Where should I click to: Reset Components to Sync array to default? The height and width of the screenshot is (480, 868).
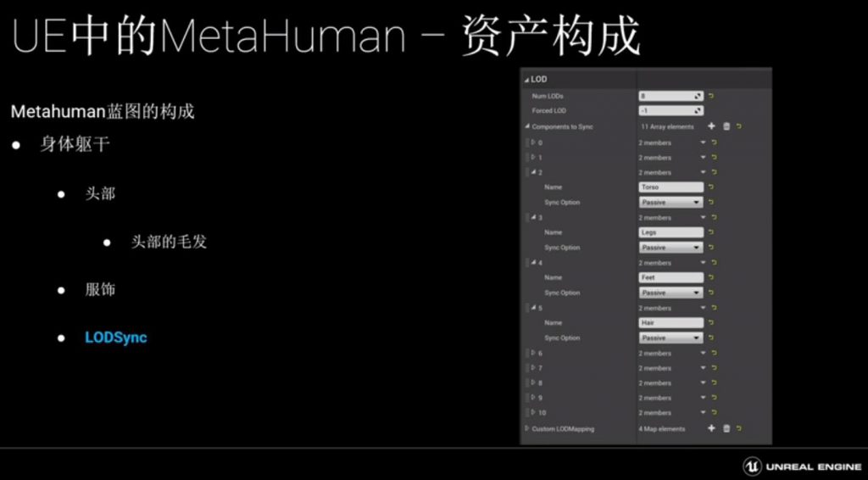[739, 126]
